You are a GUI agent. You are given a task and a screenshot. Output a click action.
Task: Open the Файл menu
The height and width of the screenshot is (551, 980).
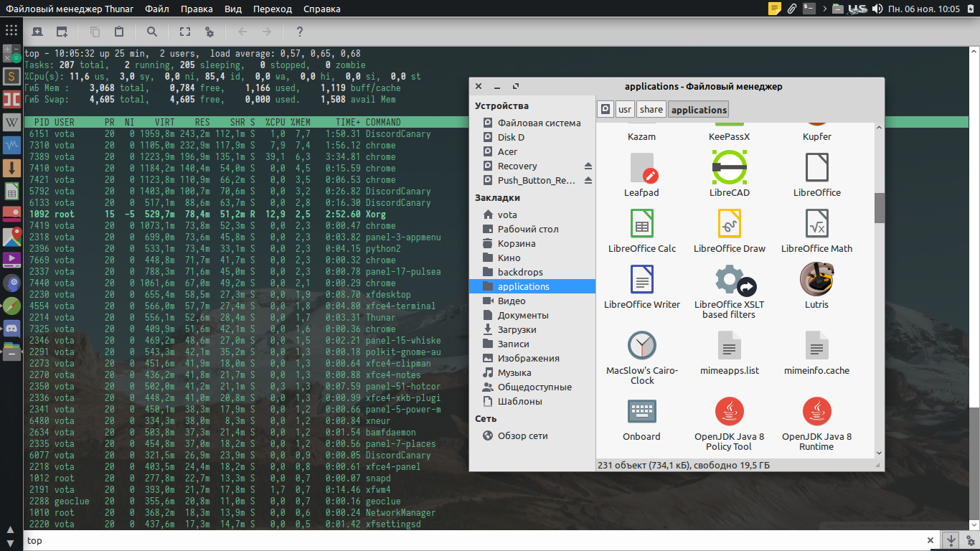(x=157, y=9)
